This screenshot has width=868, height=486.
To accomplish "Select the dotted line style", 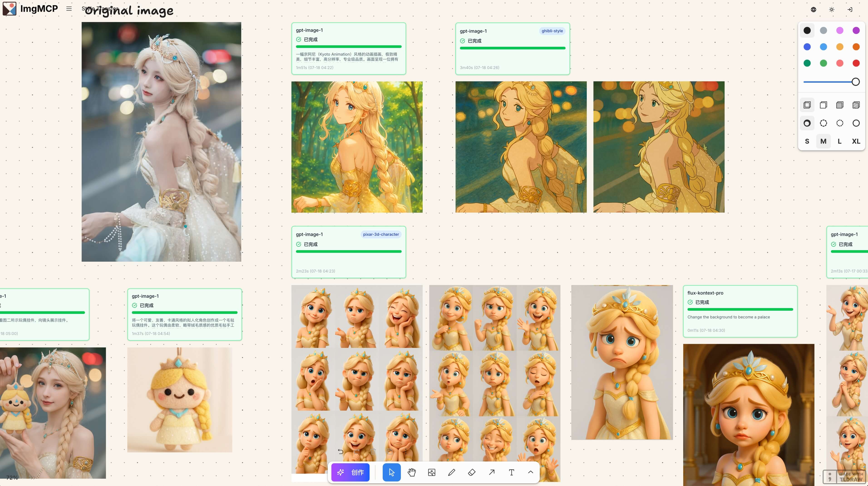I will point(840,123).
